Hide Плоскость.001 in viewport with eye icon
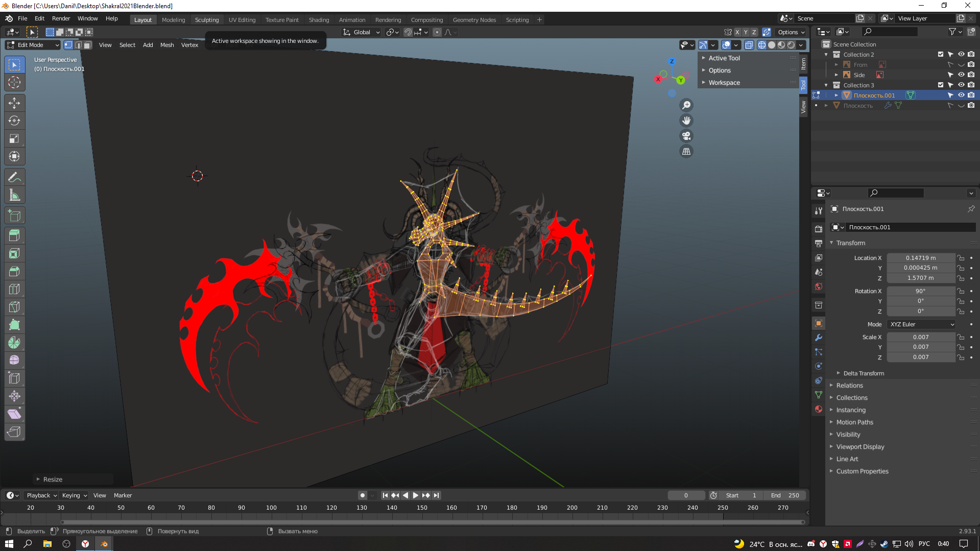 (961, 95)
